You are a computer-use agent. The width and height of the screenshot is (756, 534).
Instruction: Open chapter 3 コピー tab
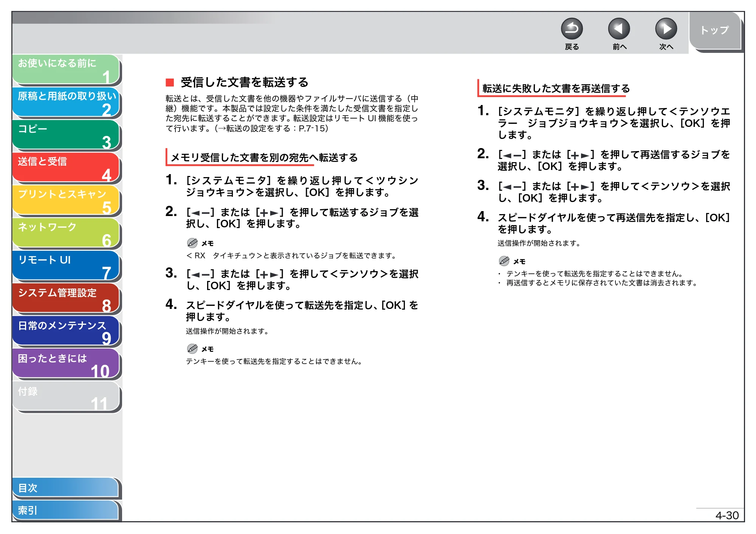(66, 135)
